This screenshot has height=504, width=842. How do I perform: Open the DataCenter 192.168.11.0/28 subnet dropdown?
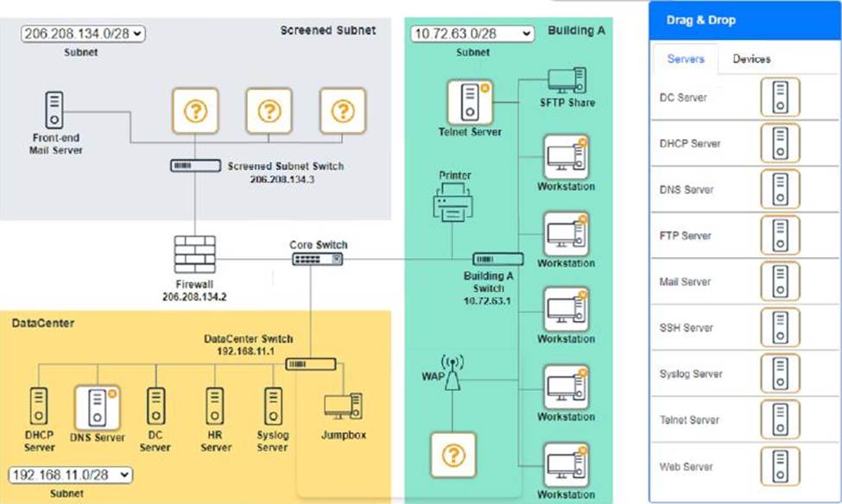click(x=71, y=475)
